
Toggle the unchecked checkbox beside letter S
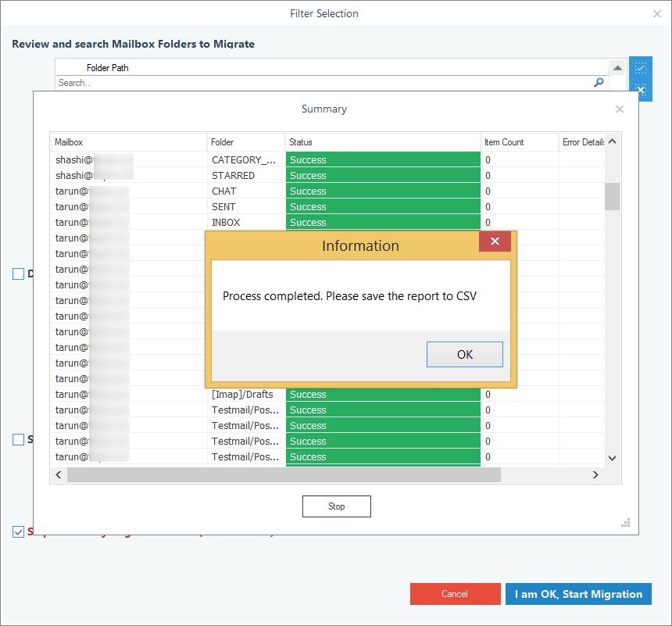[x=19, y=439]
